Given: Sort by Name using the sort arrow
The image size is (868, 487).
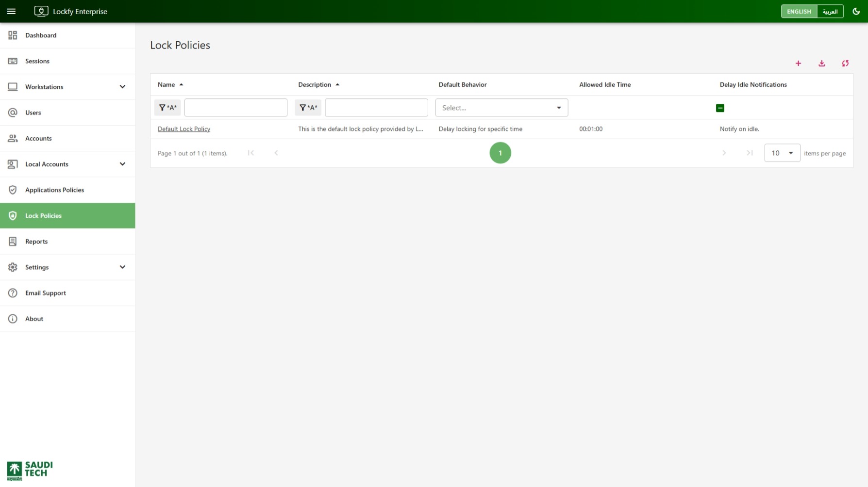Looking at the screenshot, I should (x=181, y=84).
